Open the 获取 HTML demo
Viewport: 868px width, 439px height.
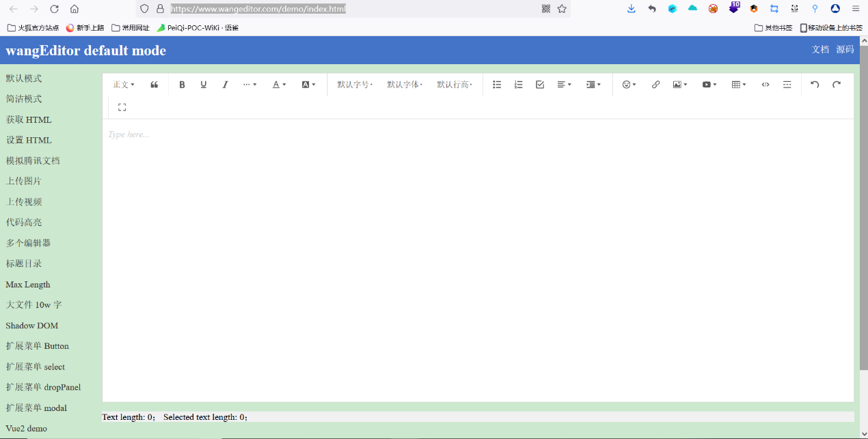[x=29, y=119]
